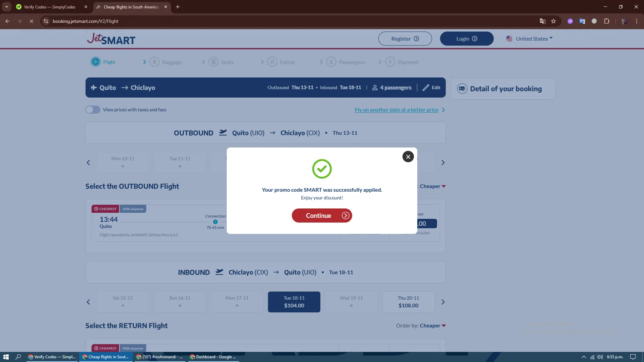Open Chrome menu three dots
Viewport: 644px width, 362px height.
(x=637, y=21)
